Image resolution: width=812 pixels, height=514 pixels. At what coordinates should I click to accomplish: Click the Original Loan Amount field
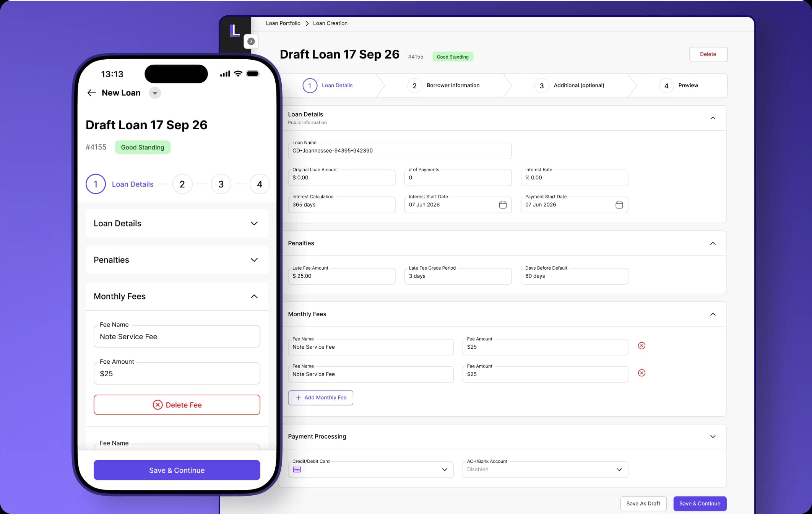tap(341, 178)
